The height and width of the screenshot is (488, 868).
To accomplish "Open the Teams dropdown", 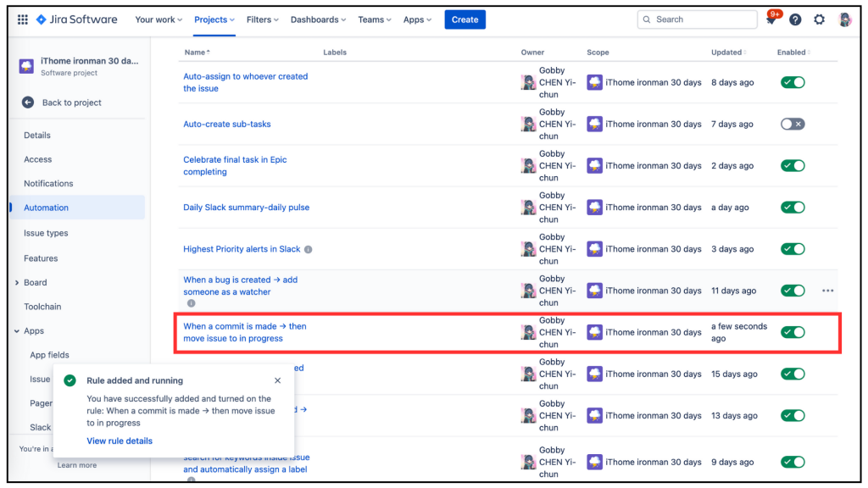I will pos(374,19).
